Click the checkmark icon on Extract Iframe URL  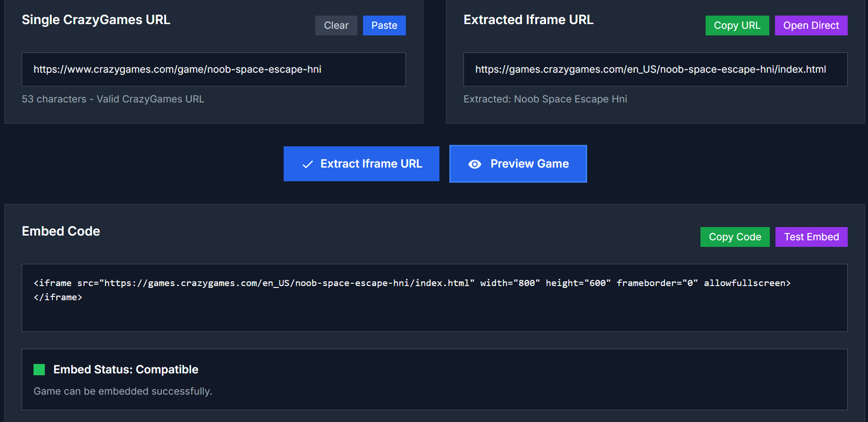click(308, 164)
